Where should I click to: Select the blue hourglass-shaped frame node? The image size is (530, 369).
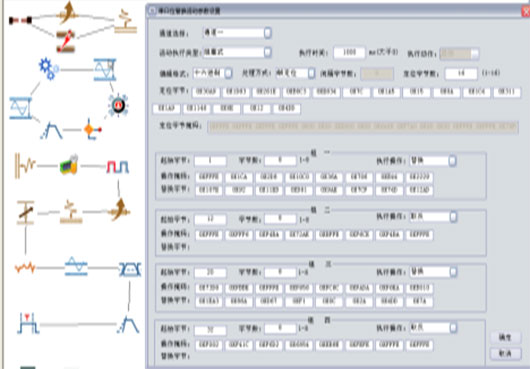click(x=130, y=269)
